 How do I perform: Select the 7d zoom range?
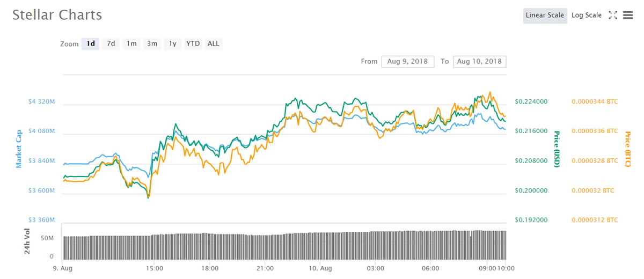tap(111, 44)
